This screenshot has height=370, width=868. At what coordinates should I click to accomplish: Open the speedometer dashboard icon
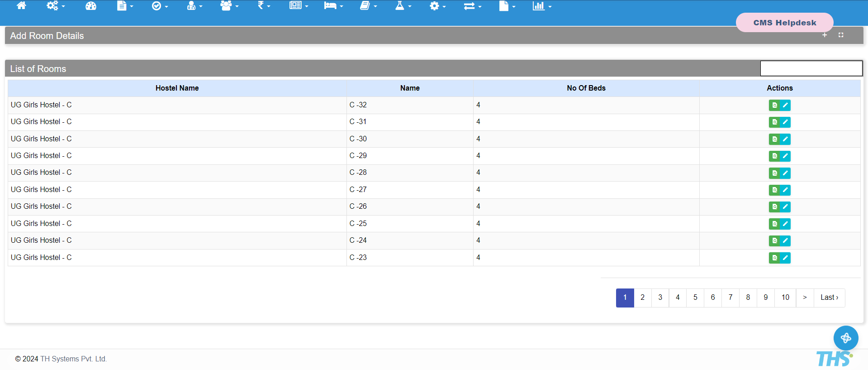click(x=91, y=6)
